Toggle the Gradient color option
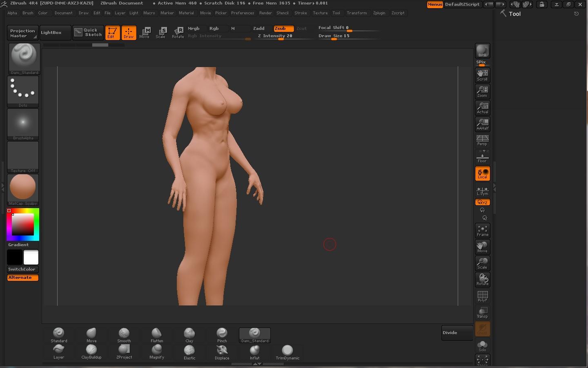Screen dimensions: 588x368 [23, 245]
